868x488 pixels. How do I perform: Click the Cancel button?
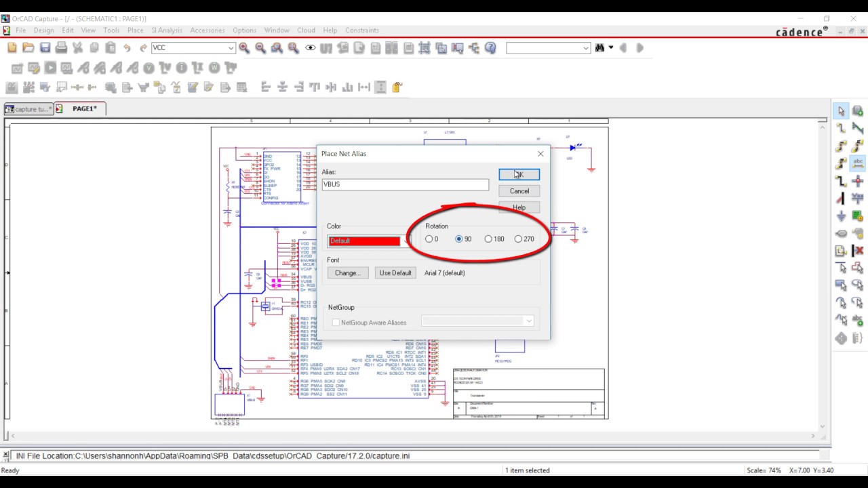[519, 190]
